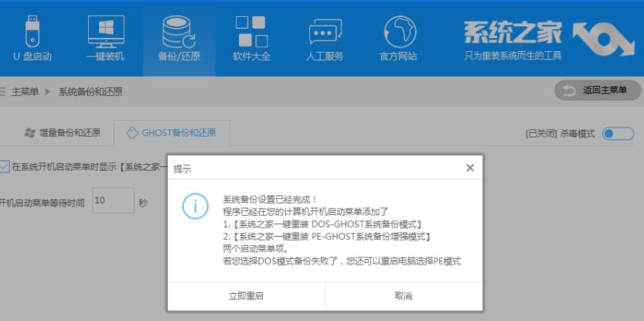
Task: Click the 取消 button in the dialog
Action: point(404,296)
